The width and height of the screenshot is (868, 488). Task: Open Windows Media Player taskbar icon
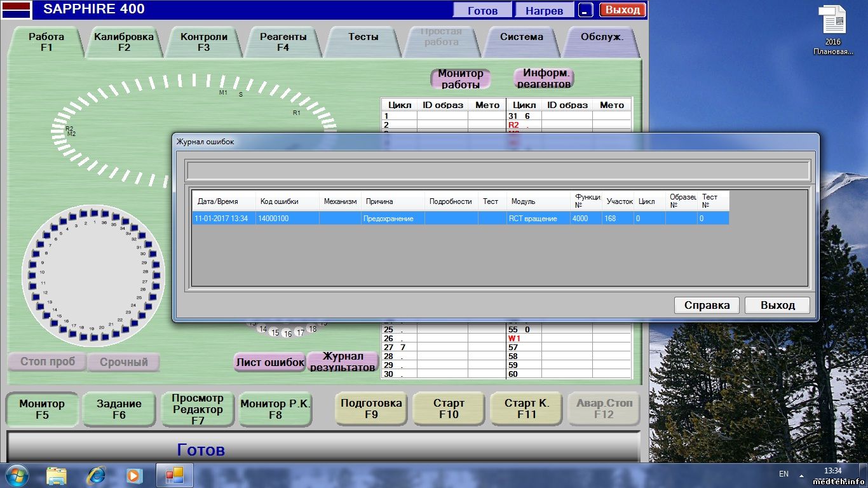(x=134, y=475)
